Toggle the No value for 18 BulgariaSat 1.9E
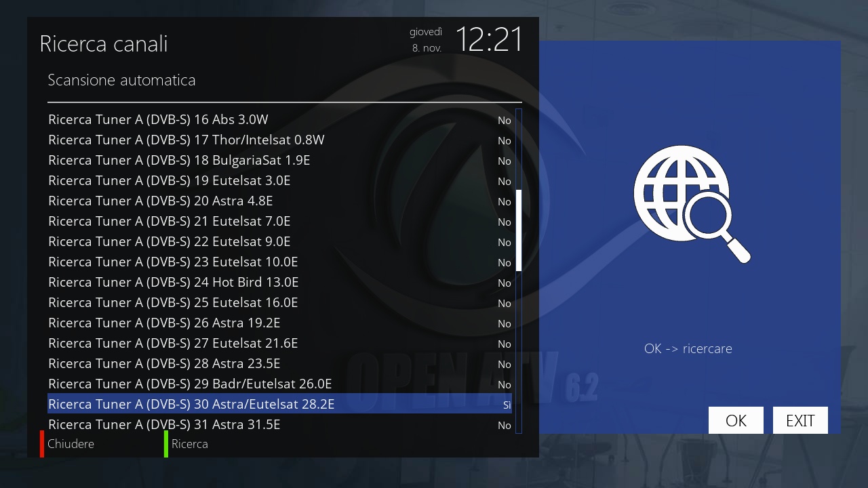The width and height of the screenshot is (868, 488). (504, 161)
